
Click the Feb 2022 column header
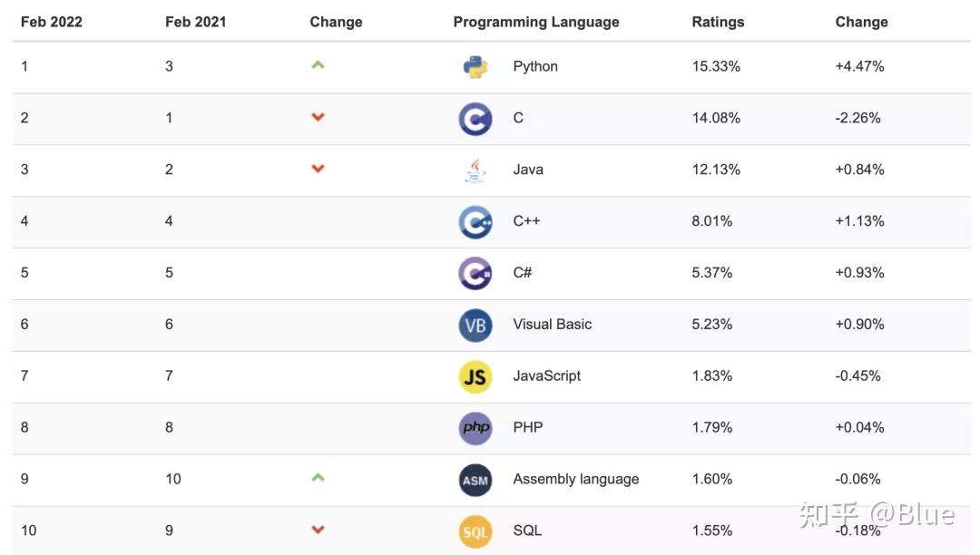pyautogui.click(x=52, y=22)
